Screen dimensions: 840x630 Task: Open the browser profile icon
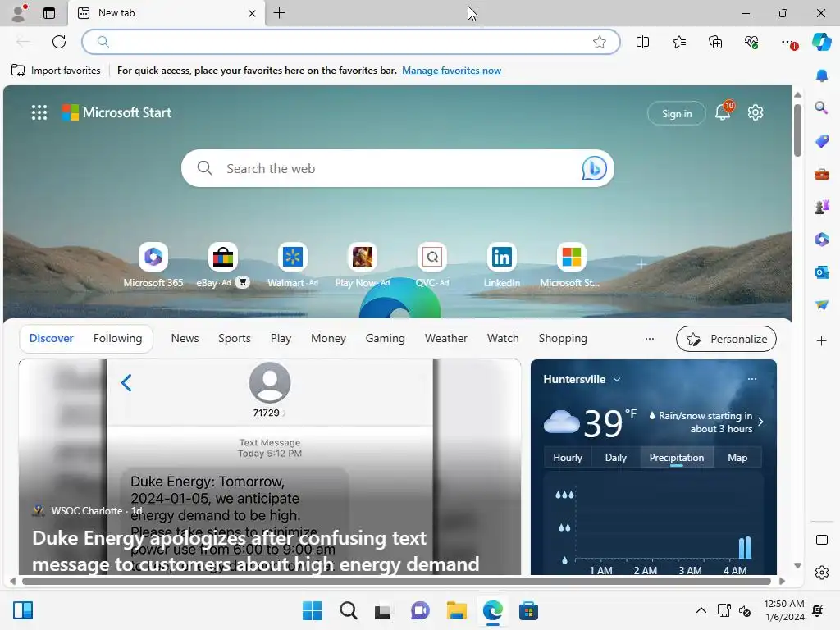pos(20,13)
